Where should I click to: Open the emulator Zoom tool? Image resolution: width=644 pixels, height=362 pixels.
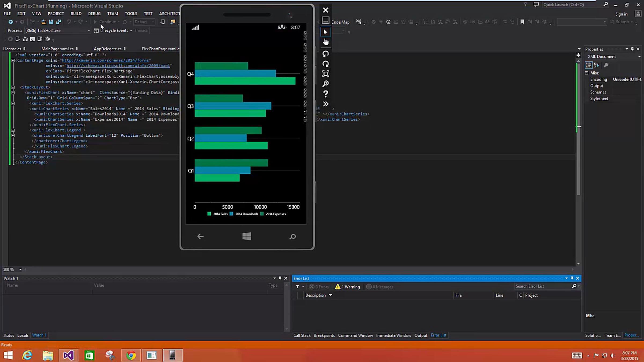click(x=325, y=84)
